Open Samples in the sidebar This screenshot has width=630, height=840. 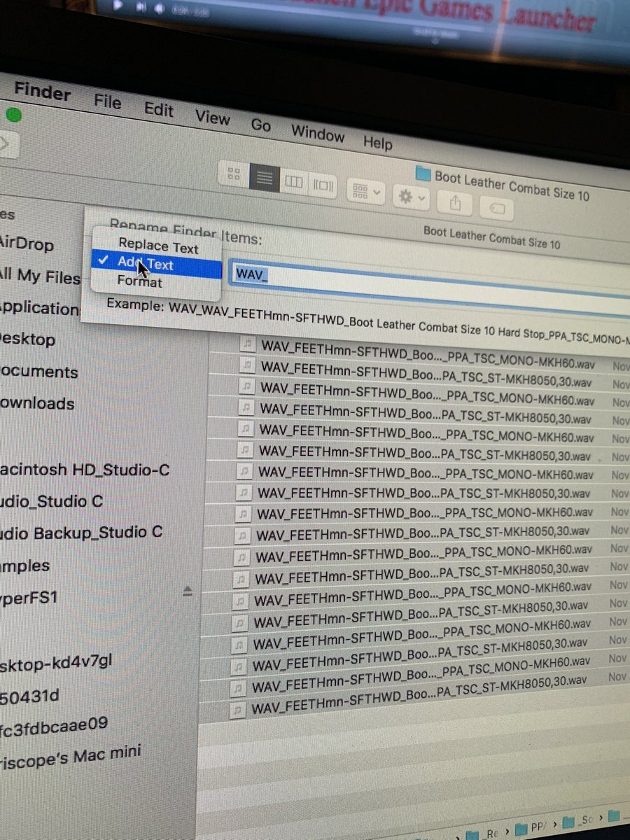25,566
